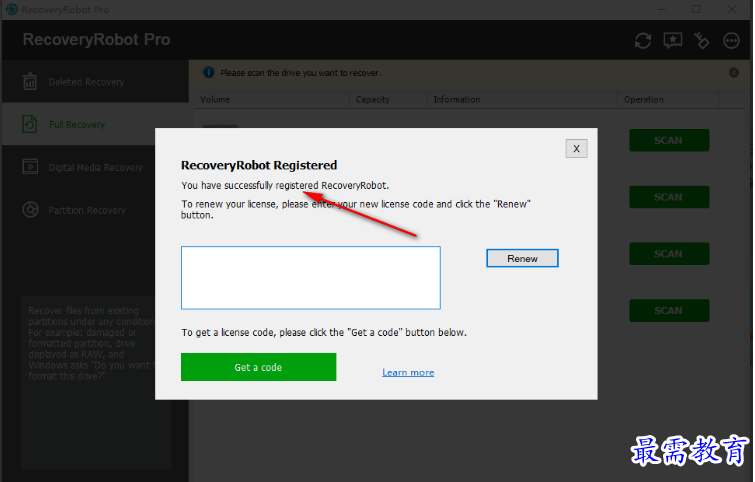Focus the license code text box
755x482 pixels.
tap(311, 278)
